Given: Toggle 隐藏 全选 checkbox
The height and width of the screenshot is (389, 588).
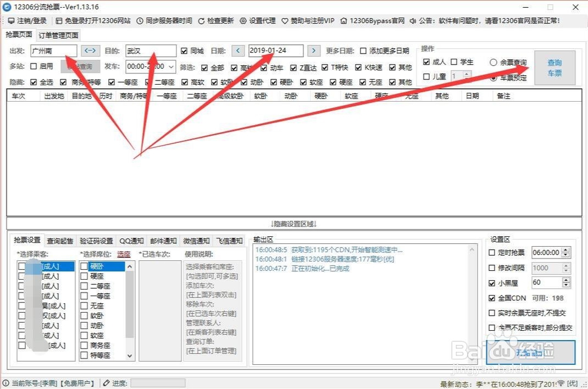Looking at the screenshot, I should click(x=34, y=82).
